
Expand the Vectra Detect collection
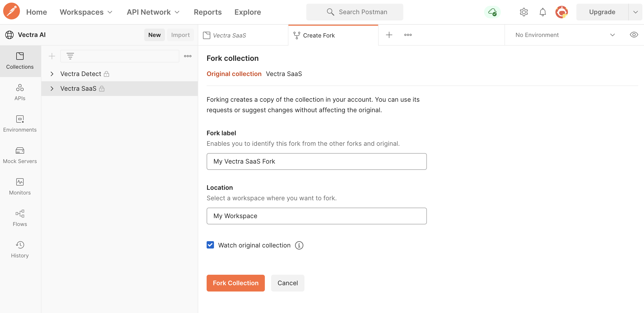pyautogui.click(x=52, y=74)
